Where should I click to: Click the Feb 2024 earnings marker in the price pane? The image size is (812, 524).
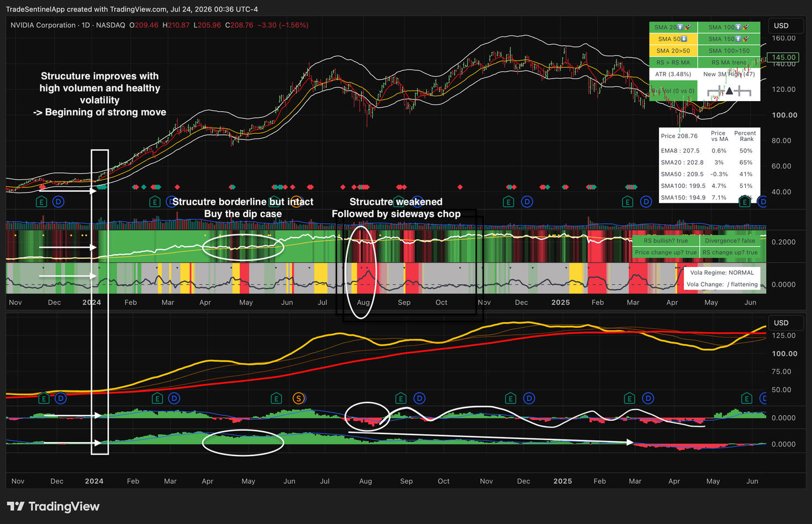(x=155, y=202)
